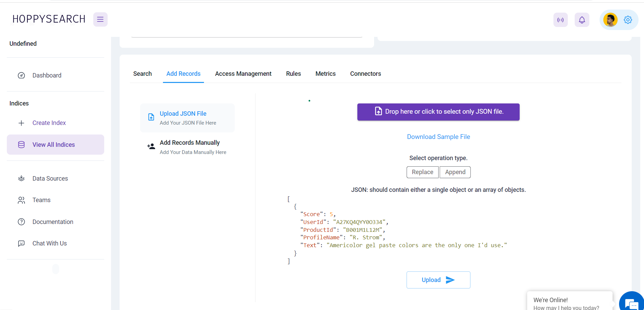Click the Upload JSON file document icon
This screenshot has width=644, height=310.
[x=151, y=117]
